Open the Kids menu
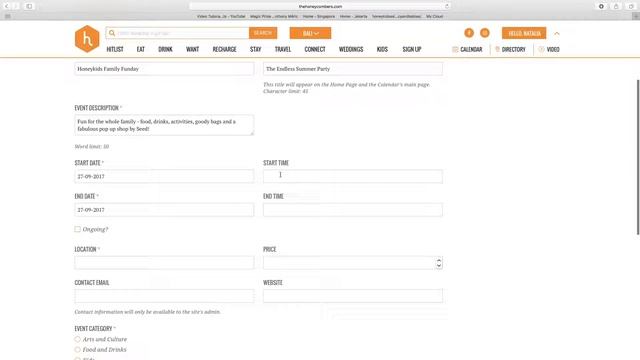 click(x=382, y=49)
